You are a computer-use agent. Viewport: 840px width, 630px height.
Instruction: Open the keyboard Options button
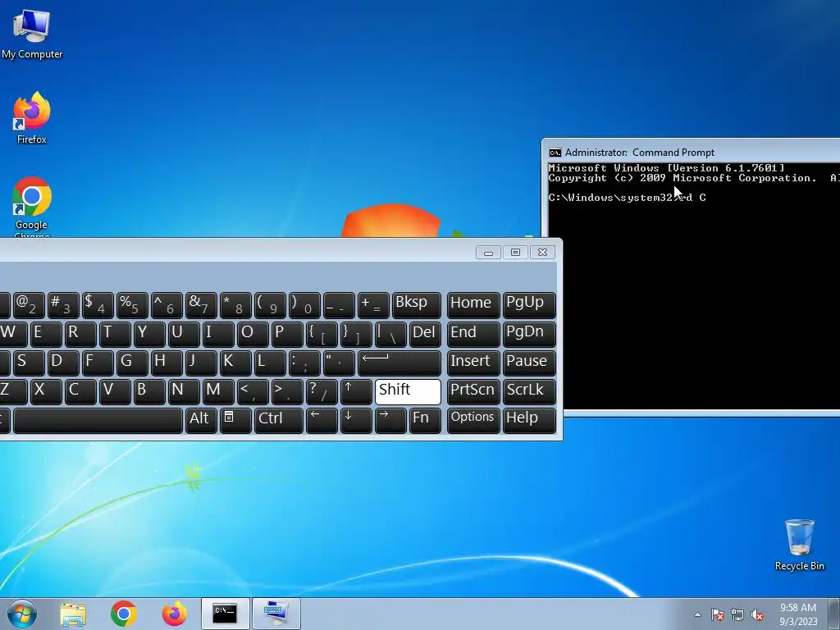pos(473,421)
